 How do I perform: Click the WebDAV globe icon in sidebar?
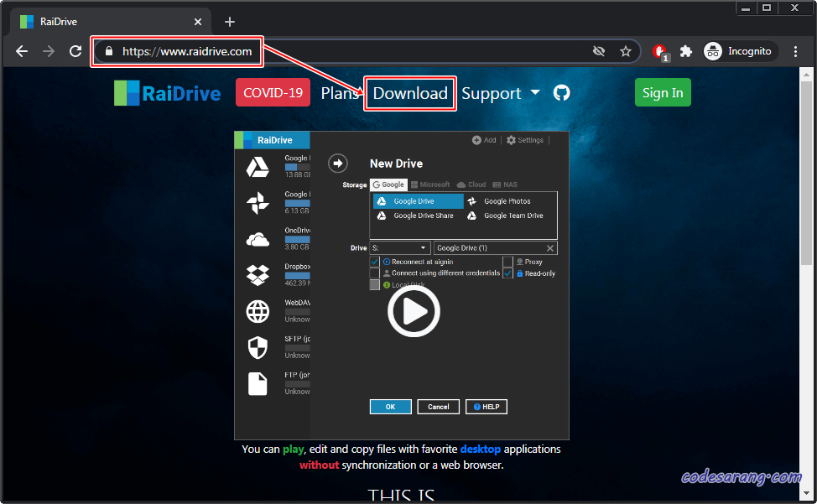click(258, 311)
